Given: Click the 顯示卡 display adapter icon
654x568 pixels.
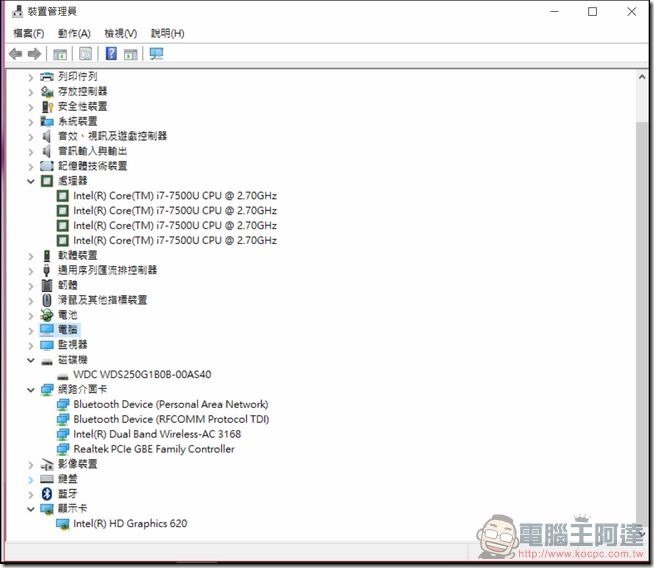Looking at the screenshot, I should (47, 509).
